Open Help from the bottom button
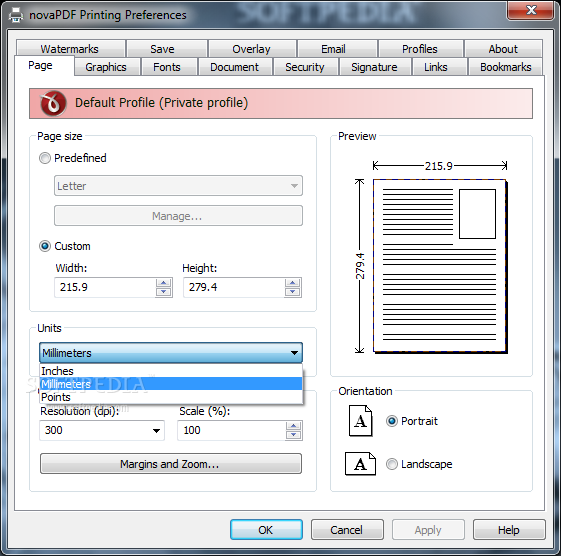 pyautogui.click(x=509, y=530)
